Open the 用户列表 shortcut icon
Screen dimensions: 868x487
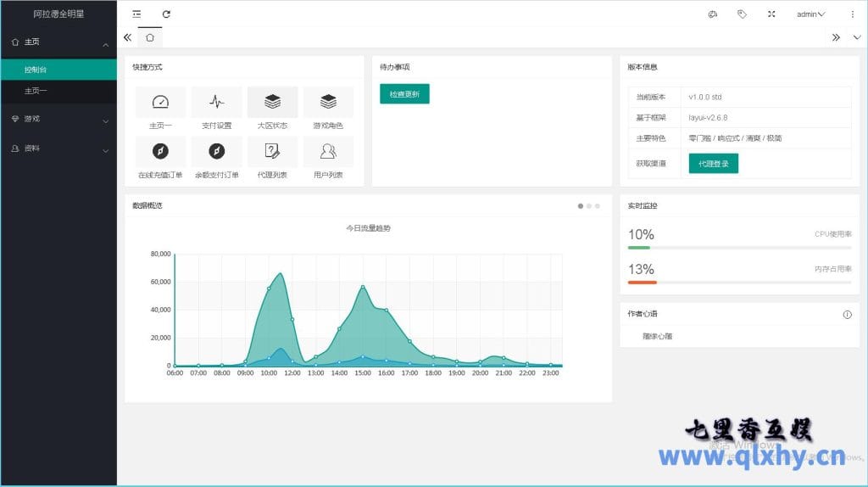point(328,151)
